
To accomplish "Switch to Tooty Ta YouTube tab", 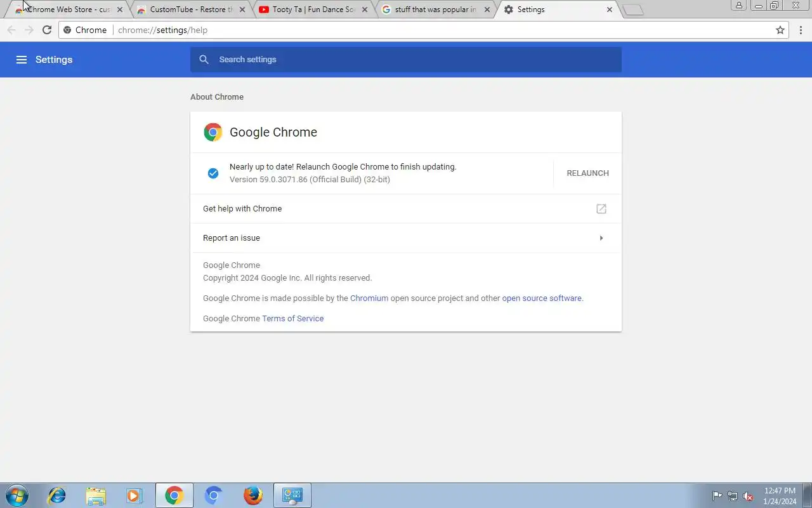I will 313,10.
